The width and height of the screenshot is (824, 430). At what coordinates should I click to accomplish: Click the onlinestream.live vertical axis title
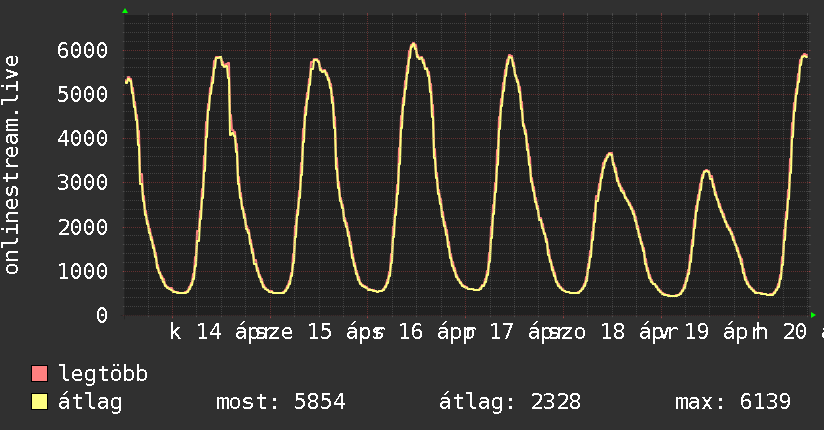coord(11,165)
